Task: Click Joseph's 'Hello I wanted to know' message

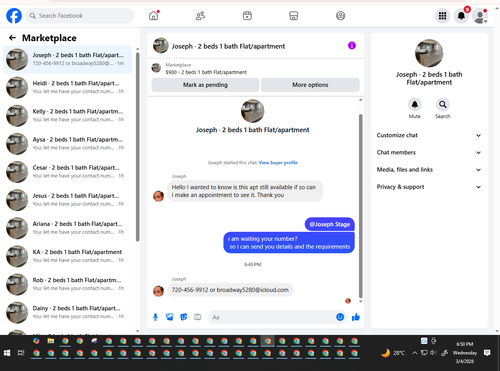Action: [x=245, y=191]
